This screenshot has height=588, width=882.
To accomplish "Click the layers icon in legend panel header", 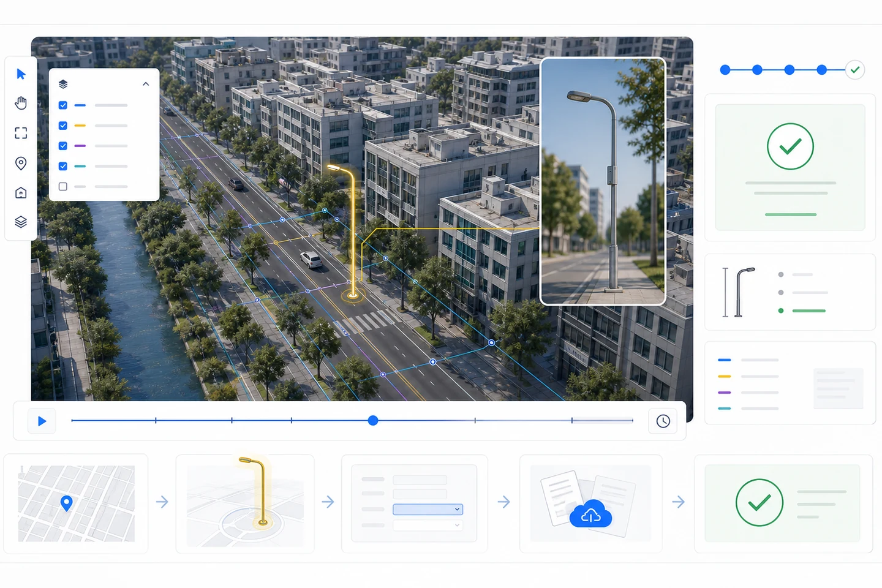I will (62, 84).
